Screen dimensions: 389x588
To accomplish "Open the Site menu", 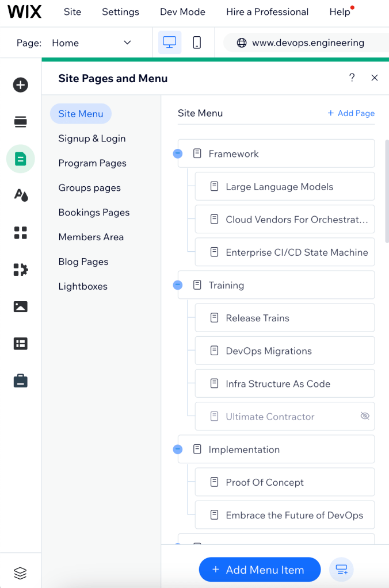I will point(73,12).
